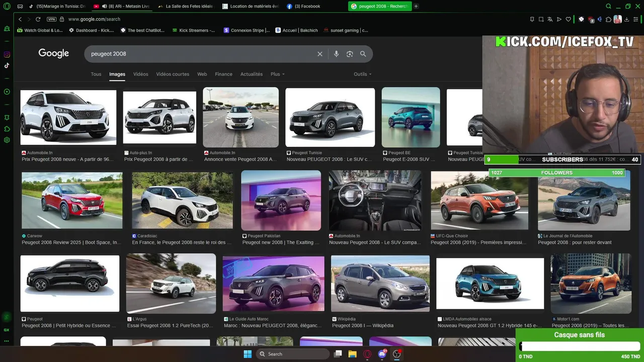This screenshot has width=644, height=362.
Task: Click the lock icon beside the URL
Action: [62, 19]
